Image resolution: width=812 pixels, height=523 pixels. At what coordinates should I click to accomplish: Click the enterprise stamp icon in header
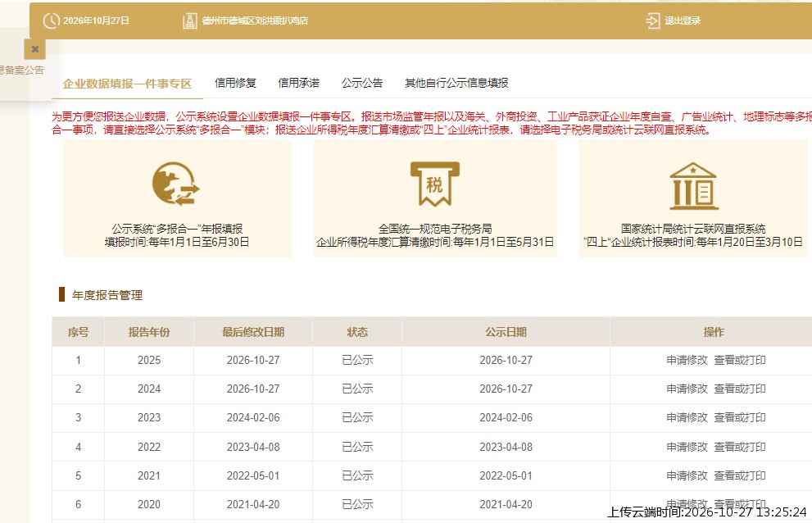(189, 20)
